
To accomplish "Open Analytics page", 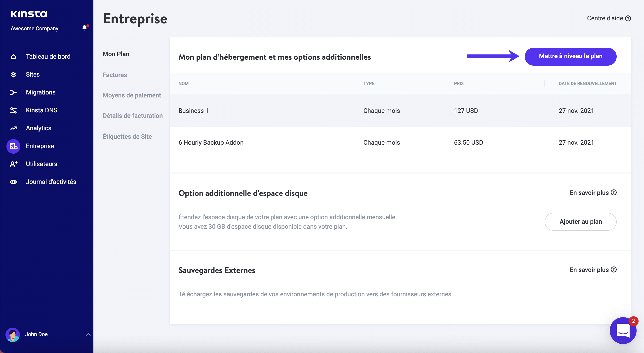I will 39,128.
